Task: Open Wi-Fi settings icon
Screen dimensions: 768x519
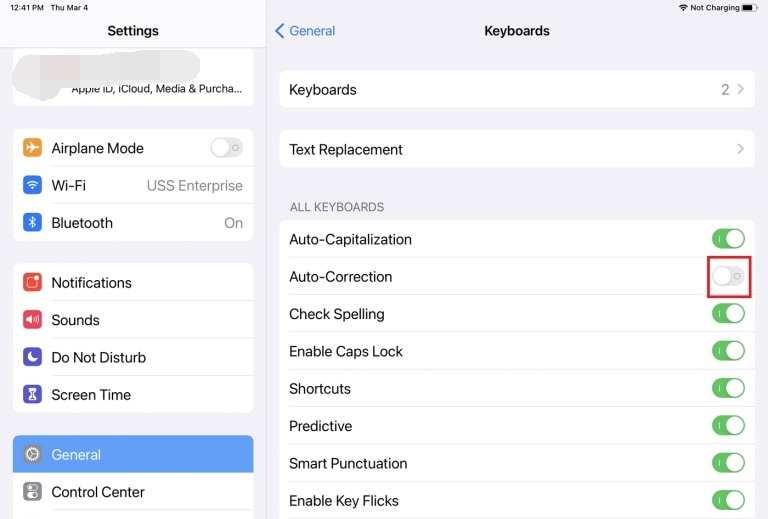Action: [33, 185]
